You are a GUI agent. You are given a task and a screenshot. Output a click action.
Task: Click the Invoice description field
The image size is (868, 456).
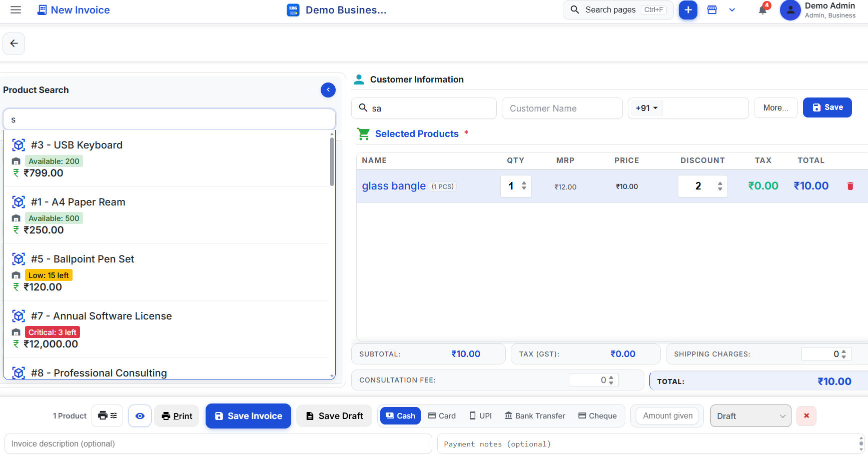pyautogui.click(x=218, y=443)
